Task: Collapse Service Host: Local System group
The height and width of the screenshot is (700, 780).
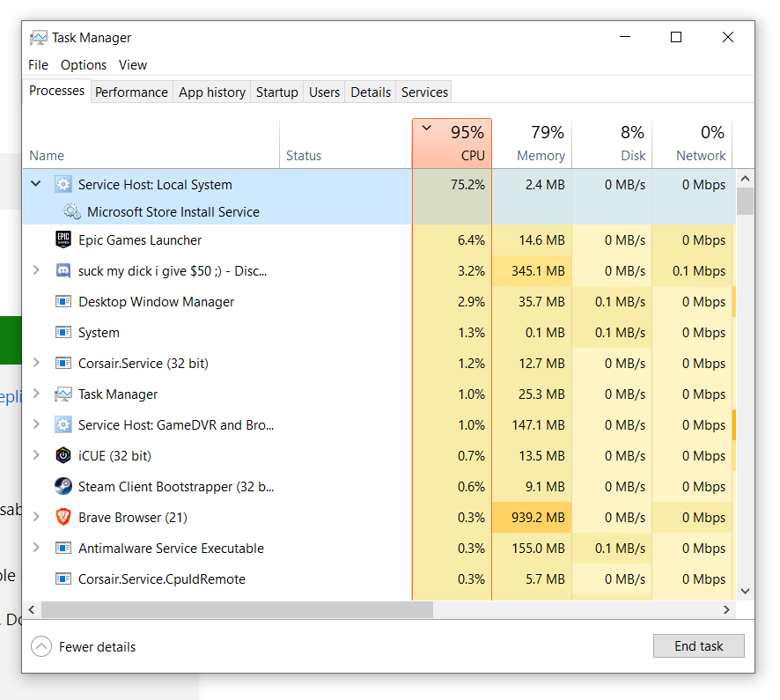Action: click(x=36, y=183)
